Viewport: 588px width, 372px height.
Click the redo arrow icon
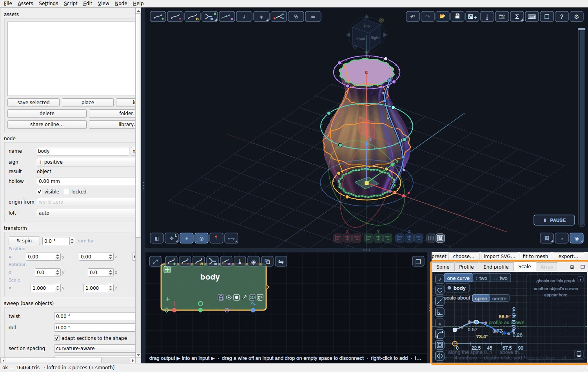coord(427,16)
